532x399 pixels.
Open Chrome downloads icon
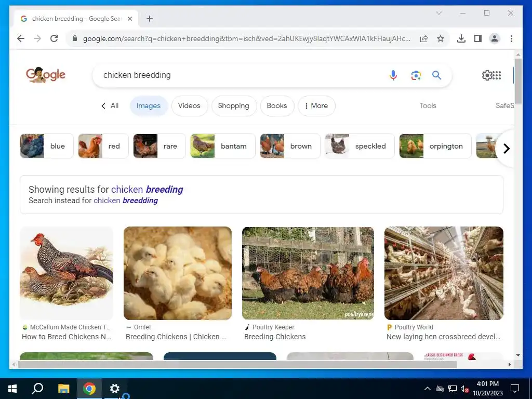coord(461,38)
